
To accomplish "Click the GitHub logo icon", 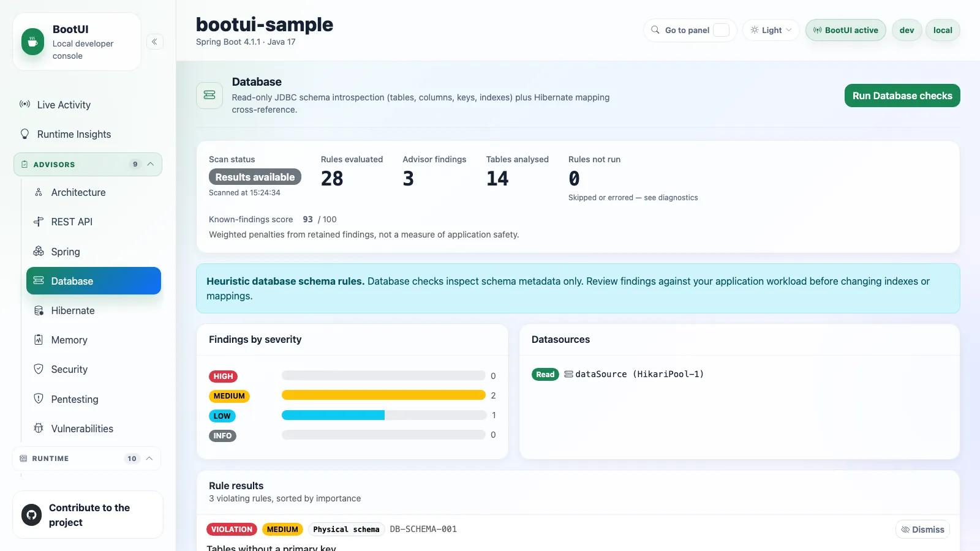I will tap(32, 515).
